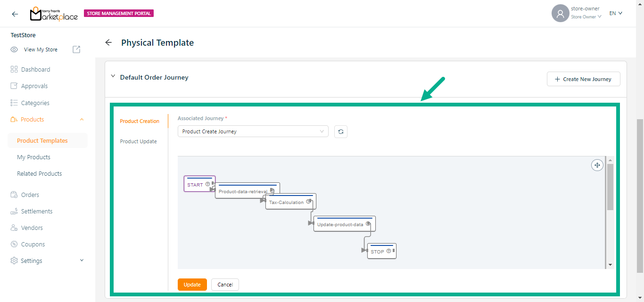Open external View My Store link icon
This screenshot has height=302, width=644.
[x=76, y=49]
